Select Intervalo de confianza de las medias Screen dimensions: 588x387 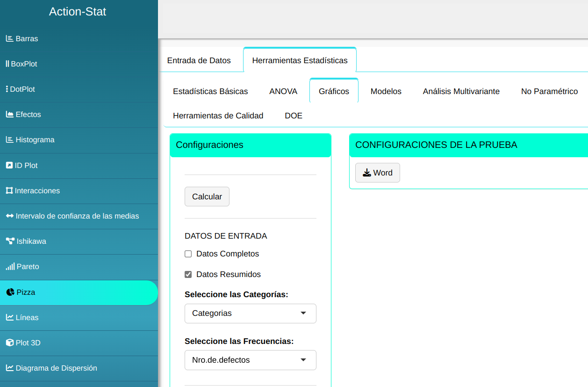point(77,216)
